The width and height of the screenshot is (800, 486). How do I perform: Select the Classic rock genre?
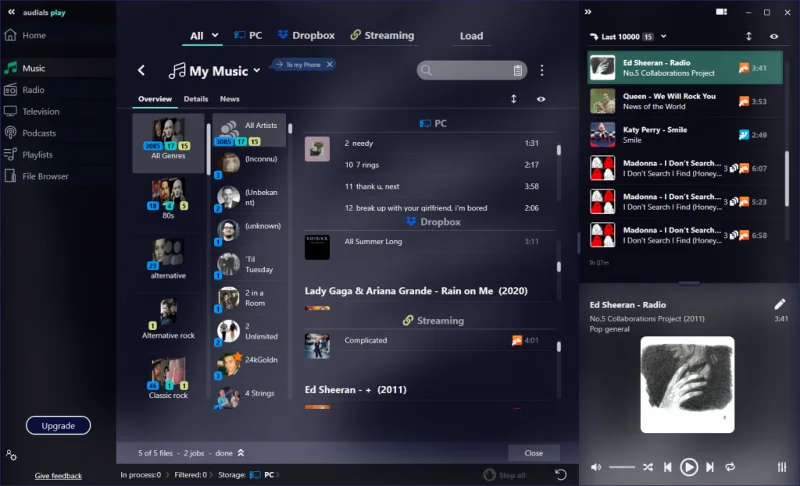pyautogui.click(x=168, y=378)
